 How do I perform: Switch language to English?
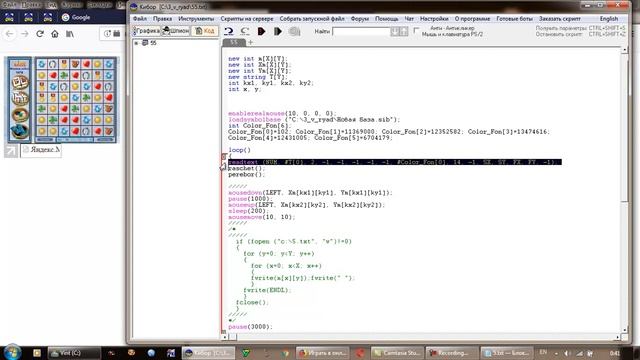coord(609,19)
